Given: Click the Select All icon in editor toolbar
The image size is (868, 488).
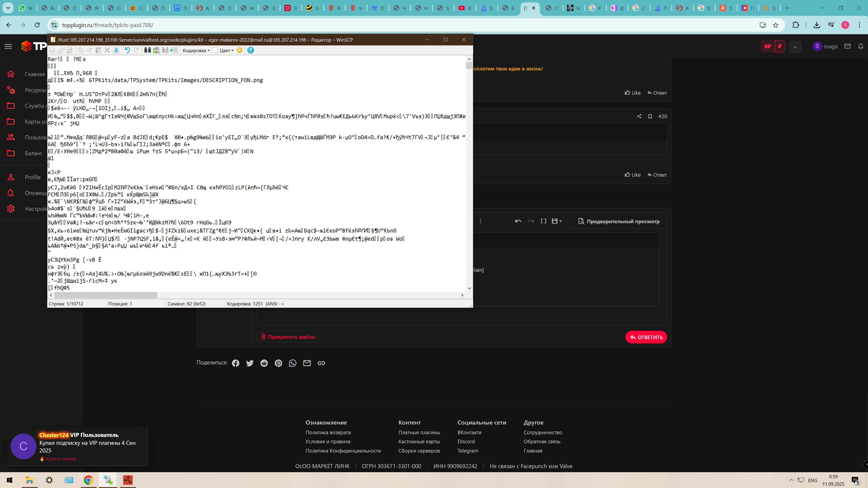Looking at the screenshot, I should (x=116, y=50).
